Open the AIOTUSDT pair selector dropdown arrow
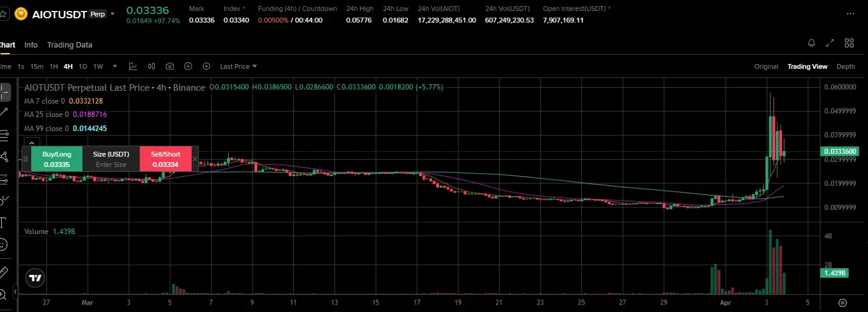Viewport: 868px width, 312px height. click(x=113, y=13)
